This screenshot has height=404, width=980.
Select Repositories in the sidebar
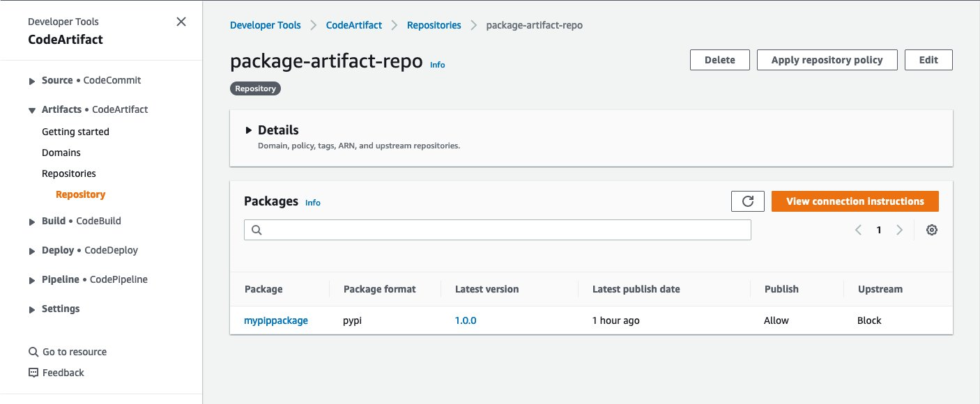tap(68, 173)
